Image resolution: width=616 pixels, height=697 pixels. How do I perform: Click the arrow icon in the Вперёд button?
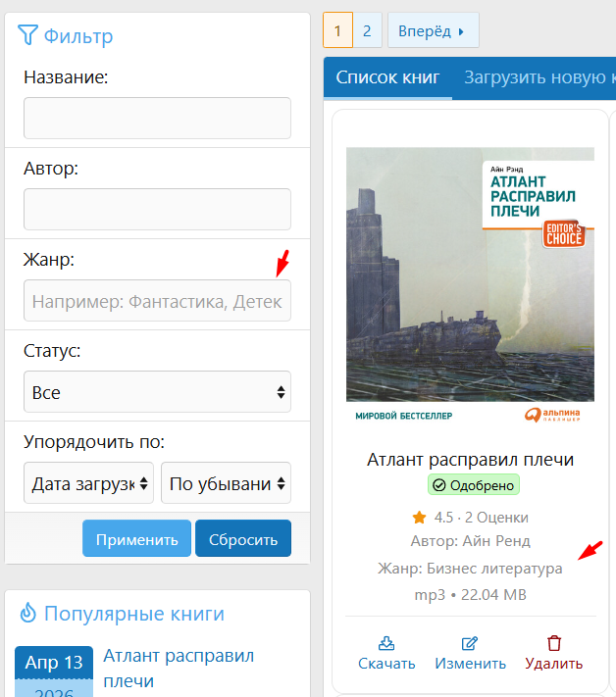point(461,31)
